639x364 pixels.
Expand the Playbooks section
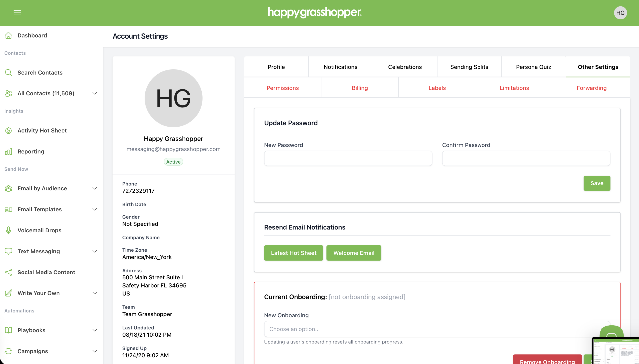click(95, 330)
